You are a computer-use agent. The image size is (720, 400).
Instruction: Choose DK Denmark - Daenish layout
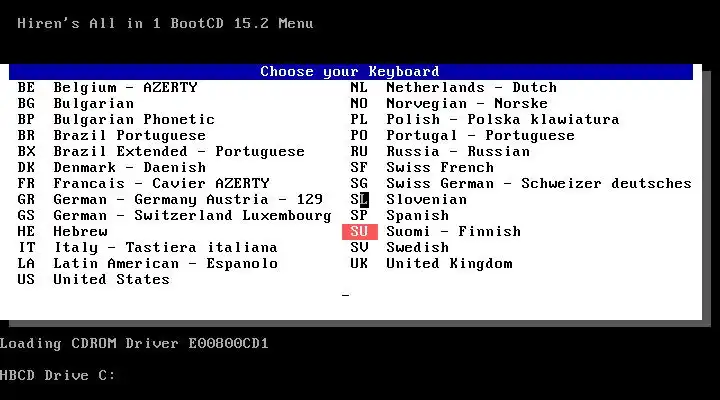point(112,167)
